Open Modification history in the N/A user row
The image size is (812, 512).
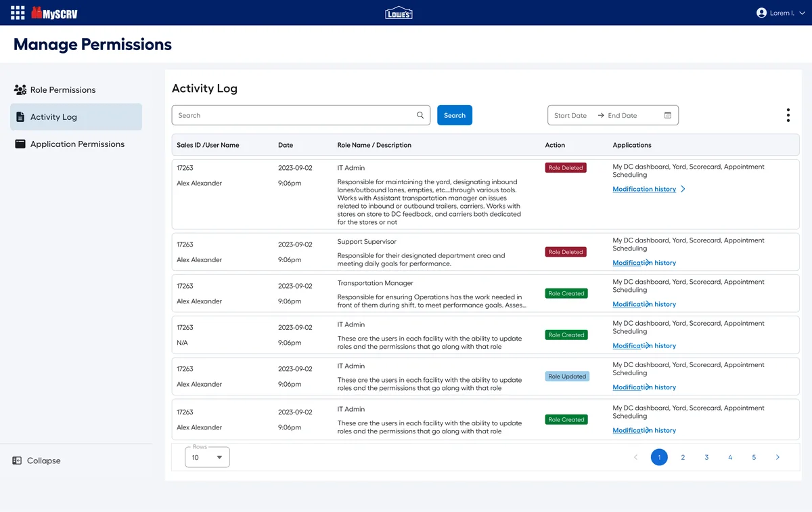[x=644, y=345]
